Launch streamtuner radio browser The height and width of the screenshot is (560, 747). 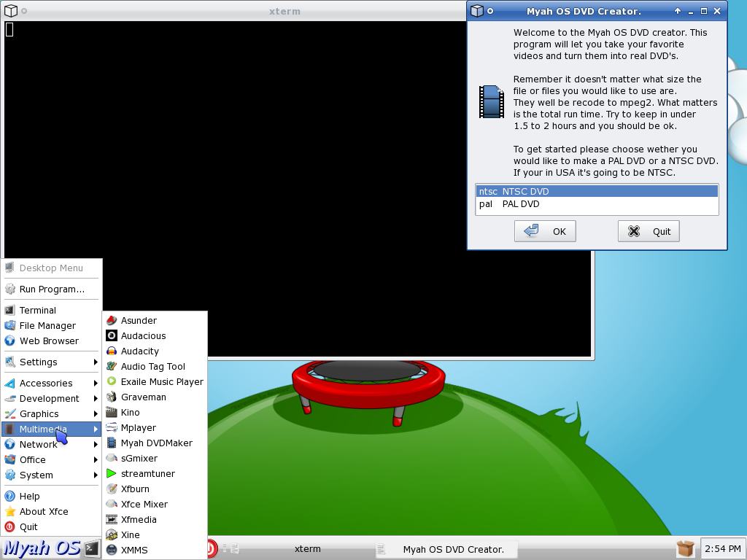(155, 473)
